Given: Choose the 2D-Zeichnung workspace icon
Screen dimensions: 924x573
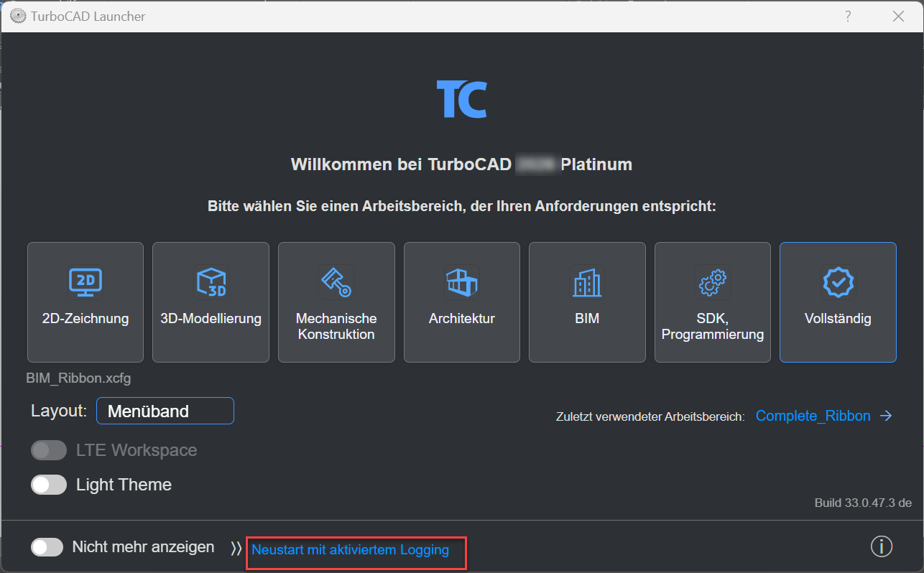Looking at the screenshot, I should (85, 282).
